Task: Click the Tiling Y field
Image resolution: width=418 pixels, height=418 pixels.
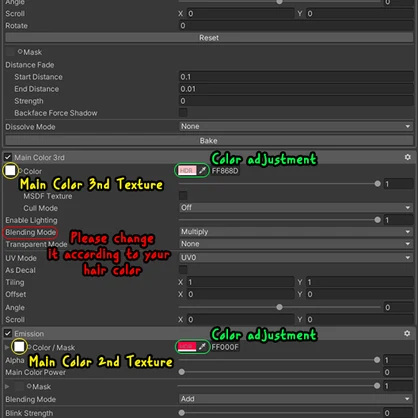Action: point(360,282)
